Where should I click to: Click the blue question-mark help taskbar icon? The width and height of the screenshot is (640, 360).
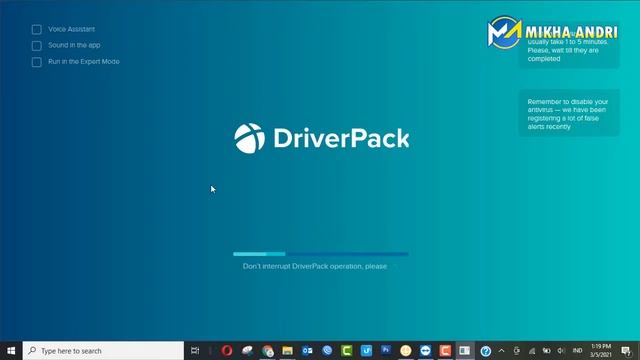click(x=485, y=351)
